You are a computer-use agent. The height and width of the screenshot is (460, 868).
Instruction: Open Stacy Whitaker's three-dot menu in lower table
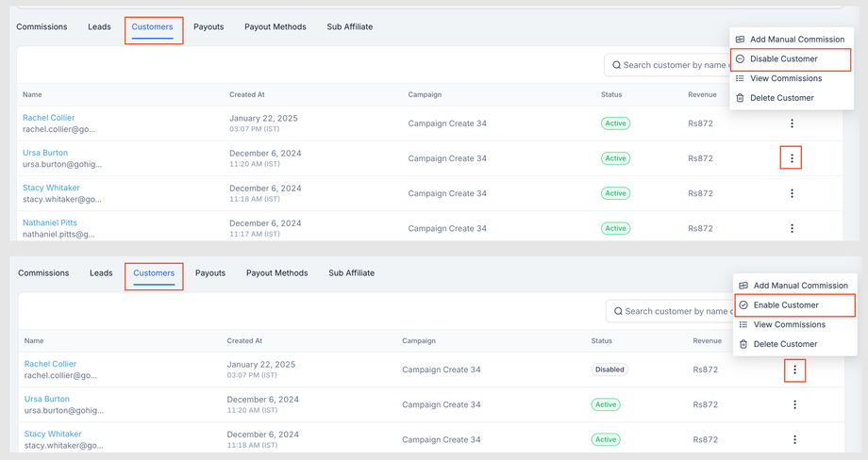[x=794, y=439]
